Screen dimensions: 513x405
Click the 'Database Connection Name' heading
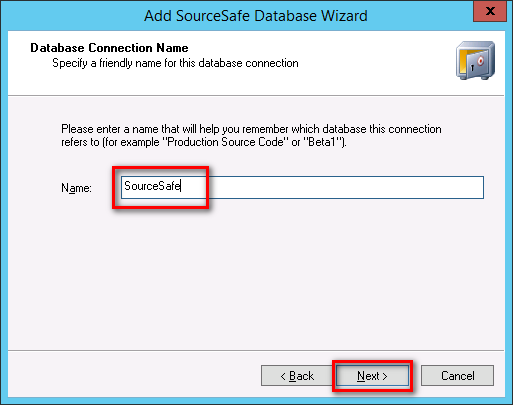tap(109, 48)
